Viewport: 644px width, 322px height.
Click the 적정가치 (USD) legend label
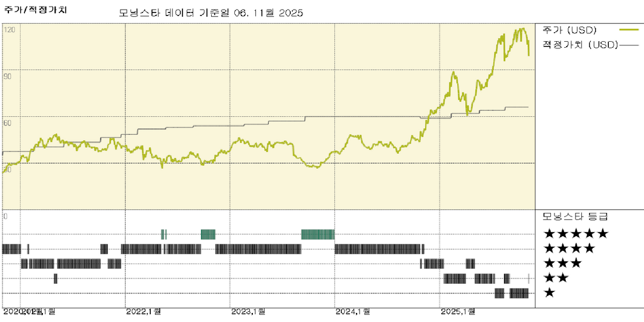[x=580, y=45]
